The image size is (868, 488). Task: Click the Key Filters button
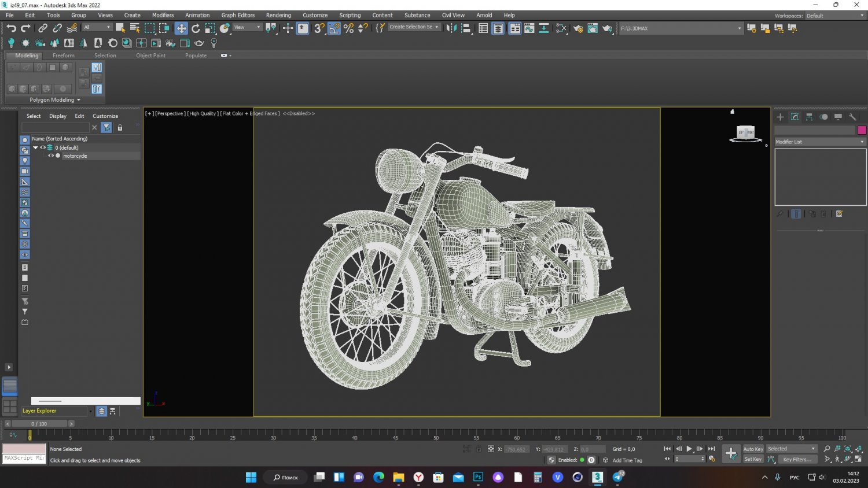tap(797, 460)
